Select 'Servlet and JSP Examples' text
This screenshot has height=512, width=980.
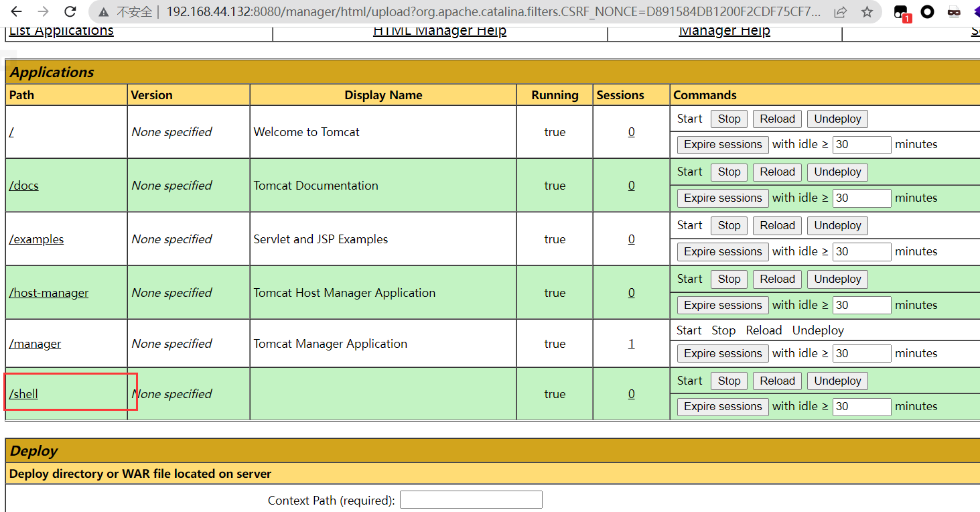tap(320, 239)
